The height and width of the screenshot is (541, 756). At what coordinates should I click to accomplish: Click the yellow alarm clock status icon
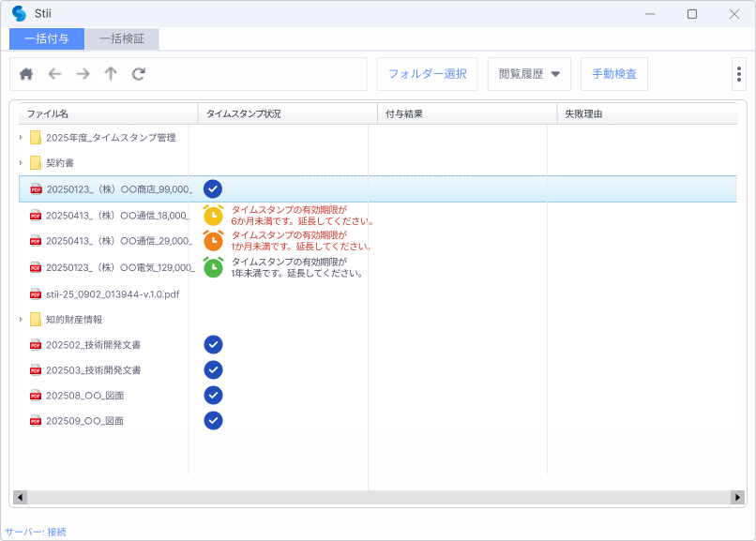(x=213, y=215)
